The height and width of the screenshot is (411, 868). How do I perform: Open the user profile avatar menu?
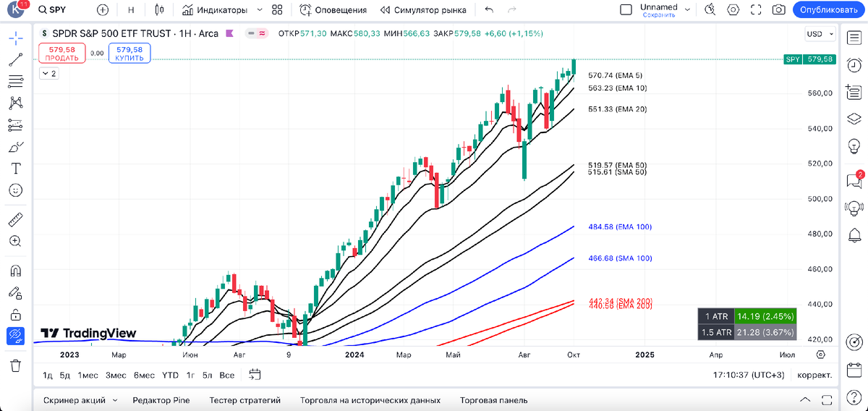point(15,10)
